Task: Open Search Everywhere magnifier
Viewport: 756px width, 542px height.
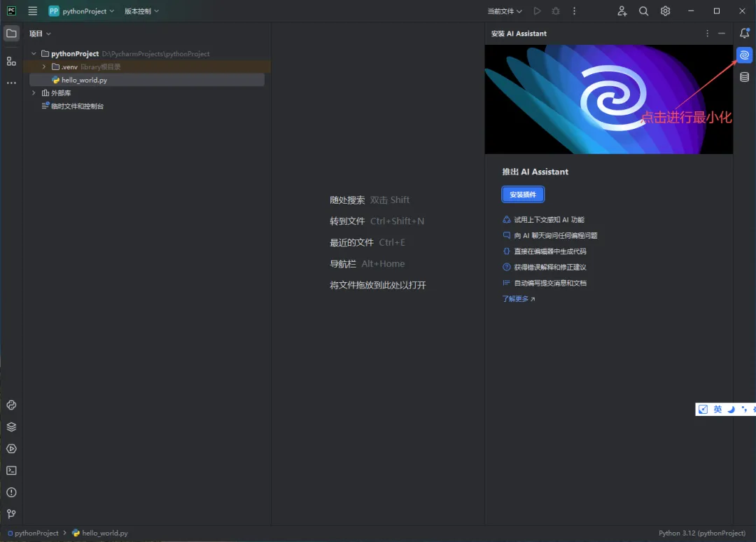Action: coord(644,11)
